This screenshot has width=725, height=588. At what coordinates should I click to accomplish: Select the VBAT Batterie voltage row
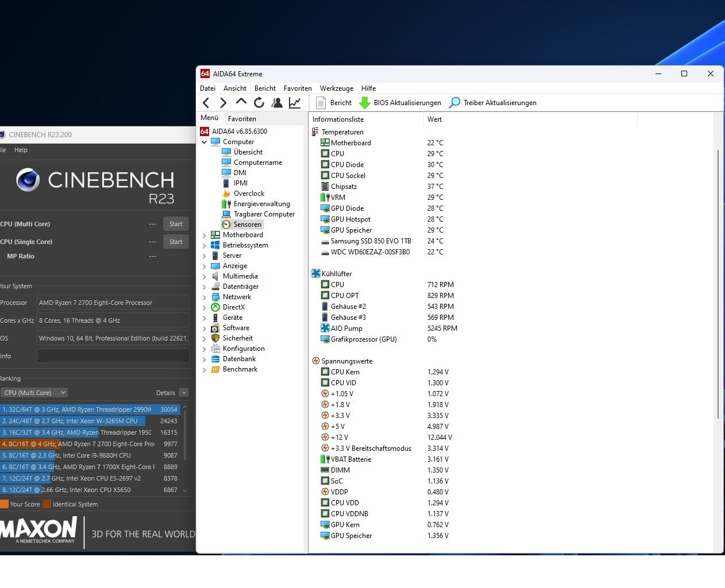coord(385,459)
